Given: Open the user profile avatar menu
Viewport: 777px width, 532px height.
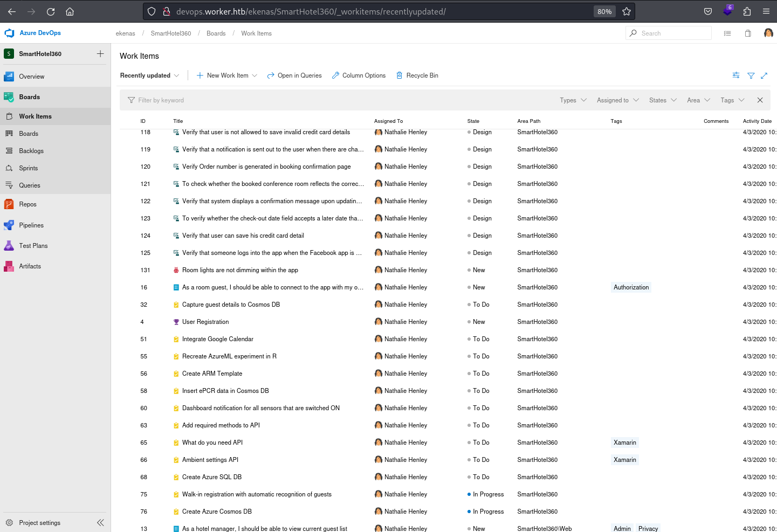Looking at the screenshot, I should coord(768,33).
